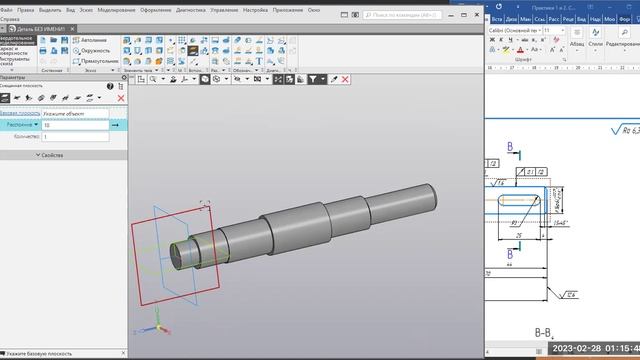Select the Инструменты эскиза toolset
The width and height of the screenshot is (640, 360).
16,61
